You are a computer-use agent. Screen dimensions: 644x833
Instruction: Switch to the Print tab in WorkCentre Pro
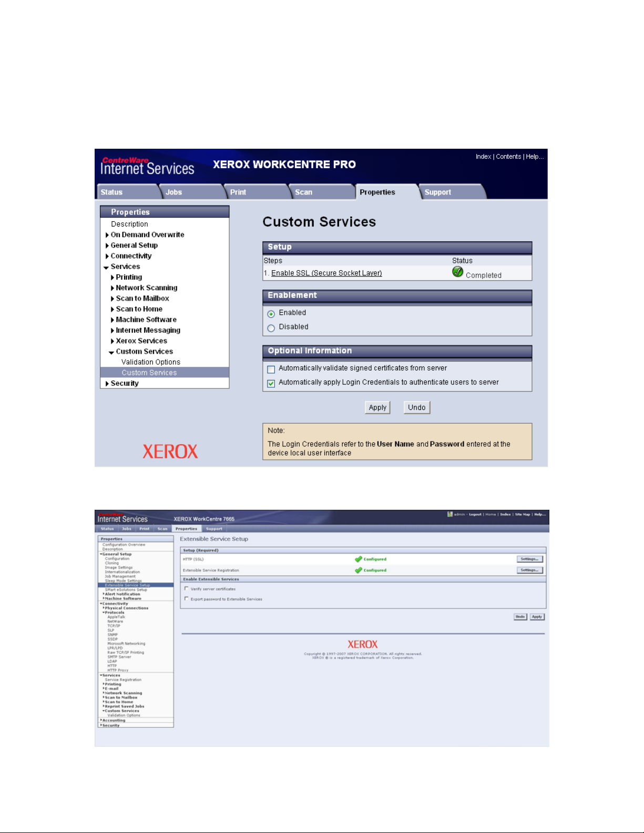257,192
